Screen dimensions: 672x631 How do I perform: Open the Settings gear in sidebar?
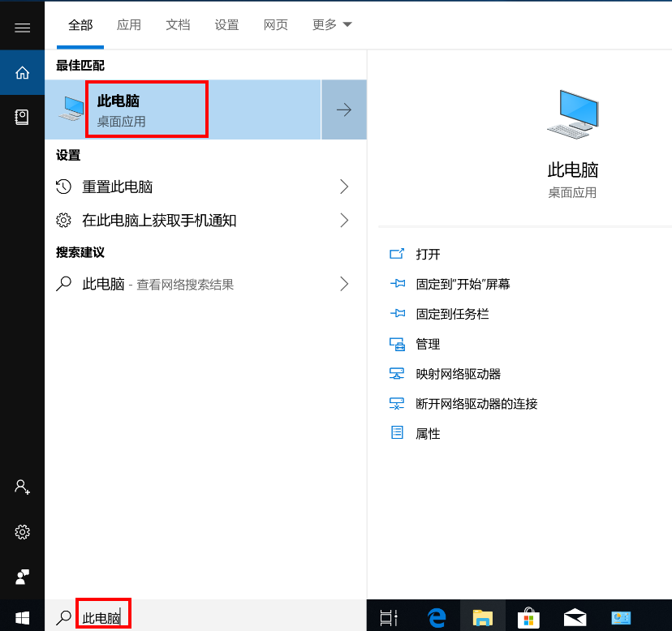[x=22, y=532]
